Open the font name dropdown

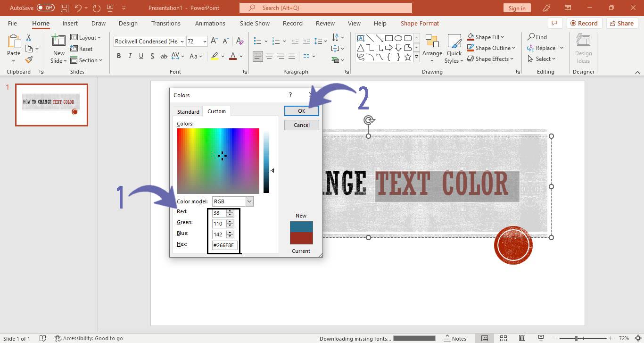(x=182, y=41)
